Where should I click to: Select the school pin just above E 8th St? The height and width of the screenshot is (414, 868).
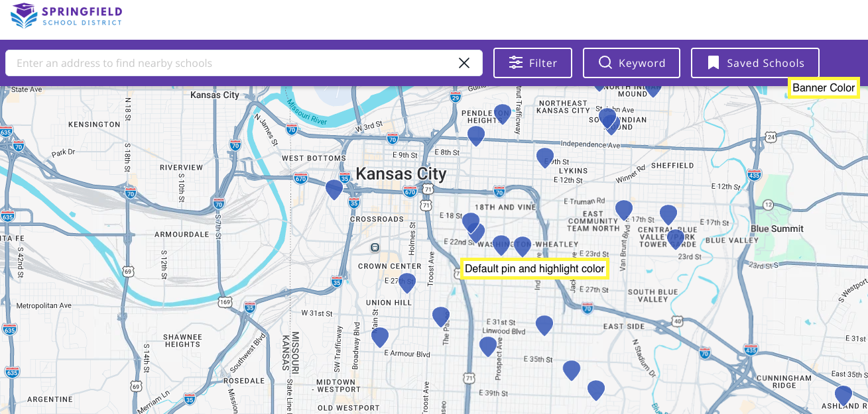pos(476,136)
